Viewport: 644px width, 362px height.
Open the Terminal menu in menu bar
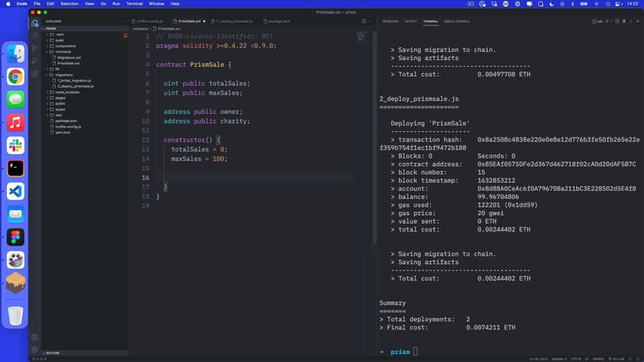[135, 4]
